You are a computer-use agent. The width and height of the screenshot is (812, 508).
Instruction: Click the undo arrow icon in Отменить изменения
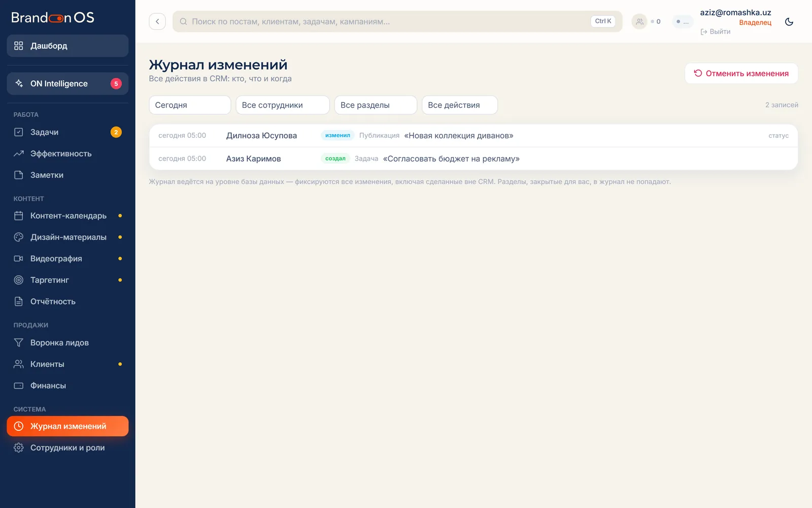point(698,73)
